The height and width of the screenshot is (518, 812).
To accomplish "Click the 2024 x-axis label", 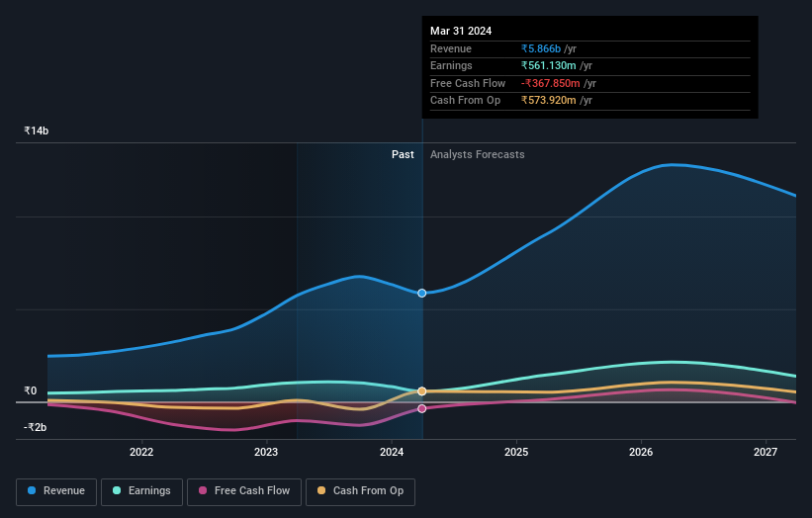I will (392, 452).
